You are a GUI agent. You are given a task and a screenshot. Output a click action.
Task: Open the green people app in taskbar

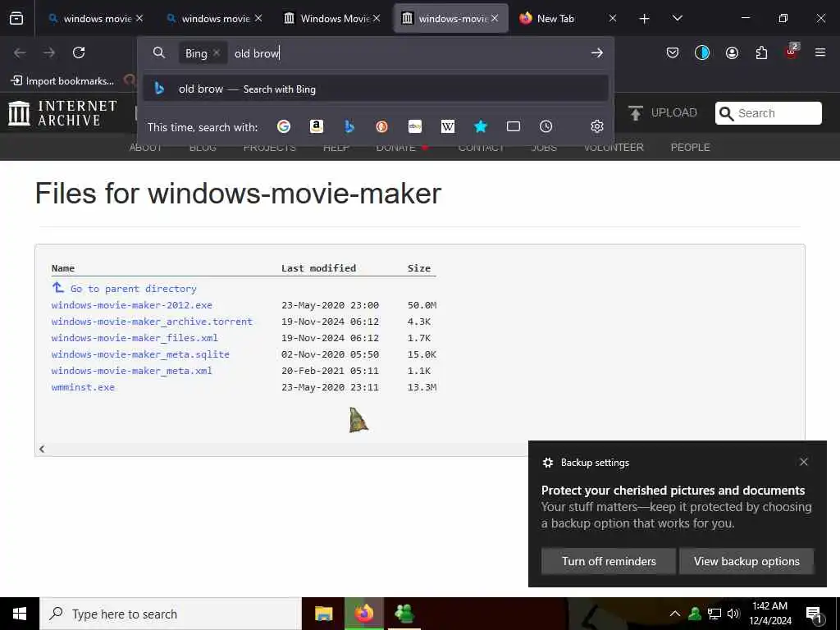click(404, 614)
